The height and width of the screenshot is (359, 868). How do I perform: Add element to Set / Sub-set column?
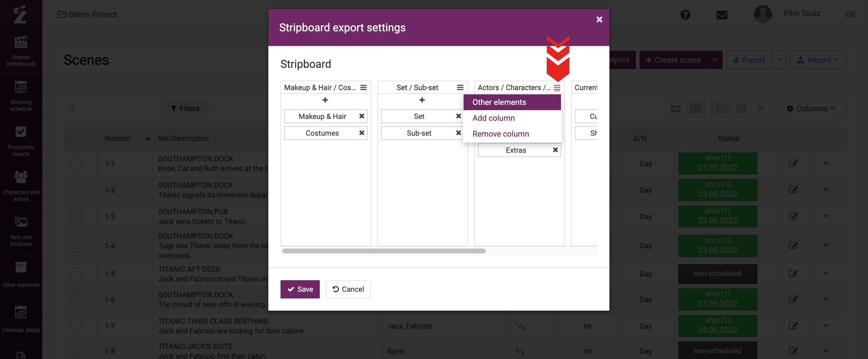[422, 100]
